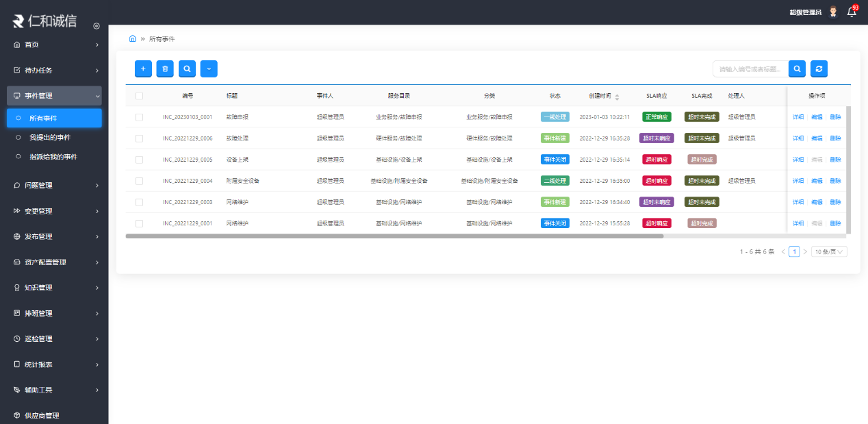Open advanced search with the left magnifier button
The height and width of the screenshot is (424, 868).
pos(187,68)
